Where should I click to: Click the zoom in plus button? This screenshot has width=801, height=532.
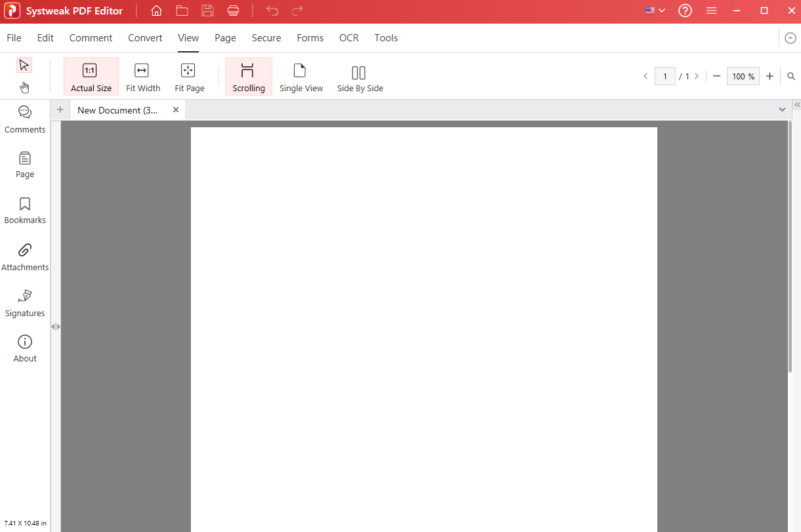pyautogui.click(x=770, y=76)
